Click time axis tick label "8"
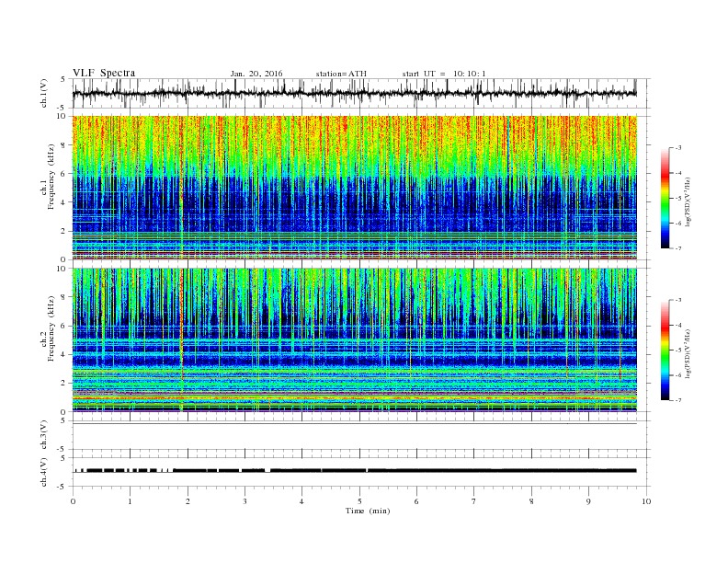Image resolution: width=728 pixels, height=563 pixels. [531, 501]
